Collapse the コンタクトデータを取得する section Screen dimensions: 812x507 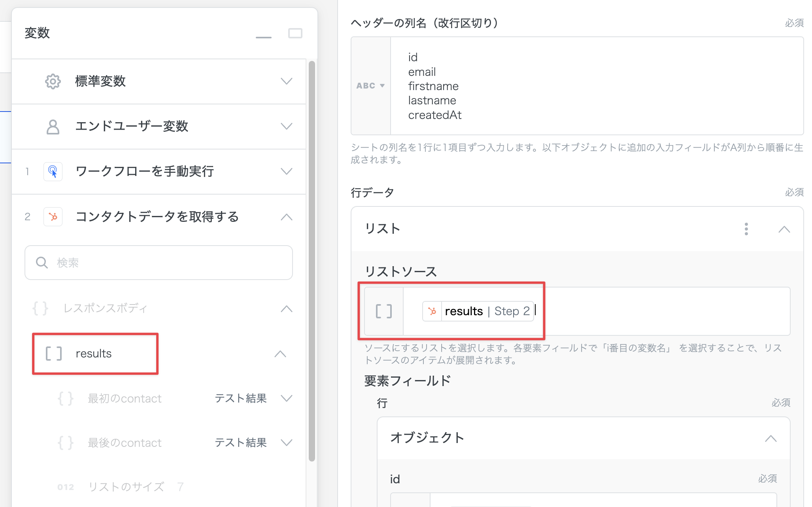286,217
